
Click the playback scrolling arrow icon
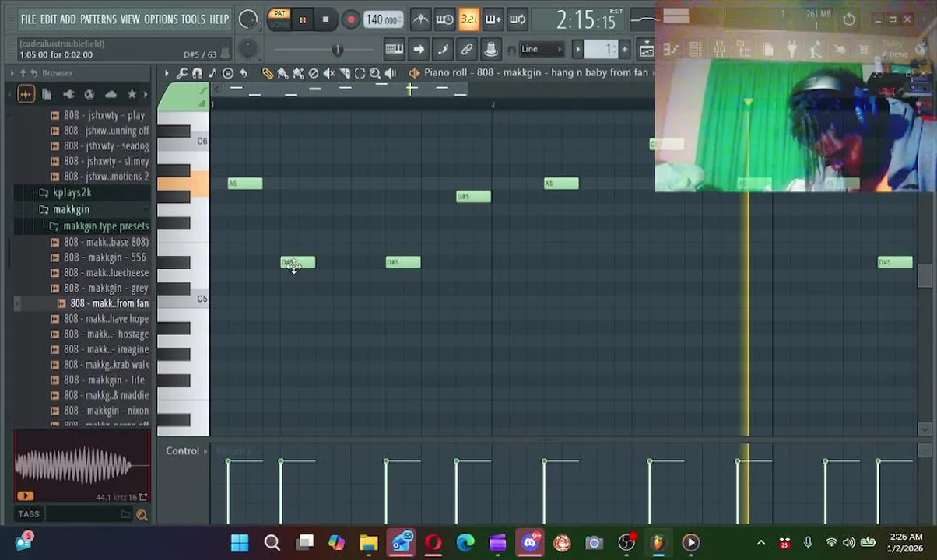click(419, 50)
